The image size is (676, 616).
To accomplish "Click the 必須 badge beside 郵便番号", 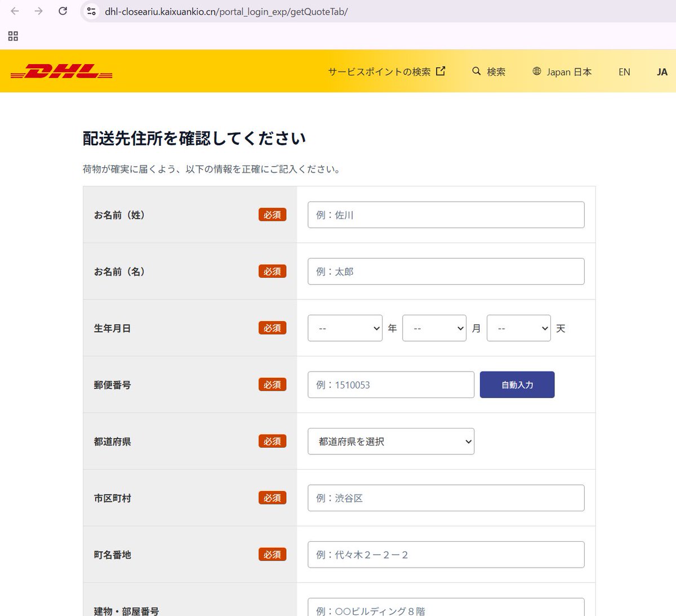I will tap(273, 385).
